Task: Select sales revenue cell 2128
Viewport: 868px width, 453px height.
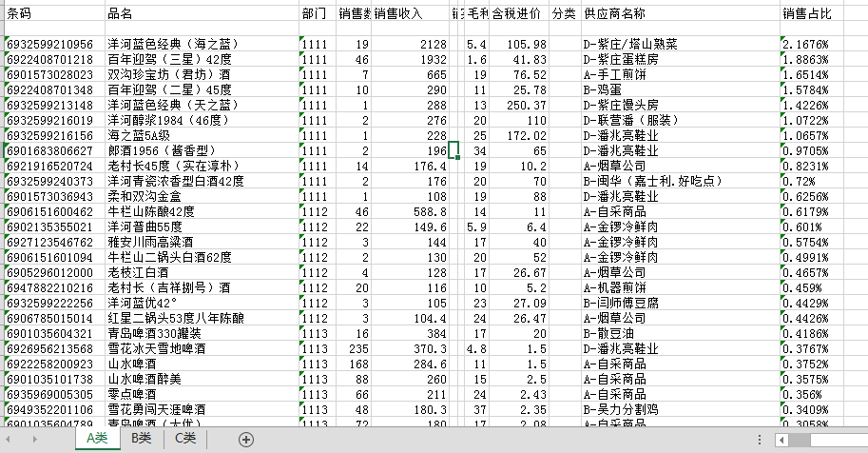Action: [410, 44]
